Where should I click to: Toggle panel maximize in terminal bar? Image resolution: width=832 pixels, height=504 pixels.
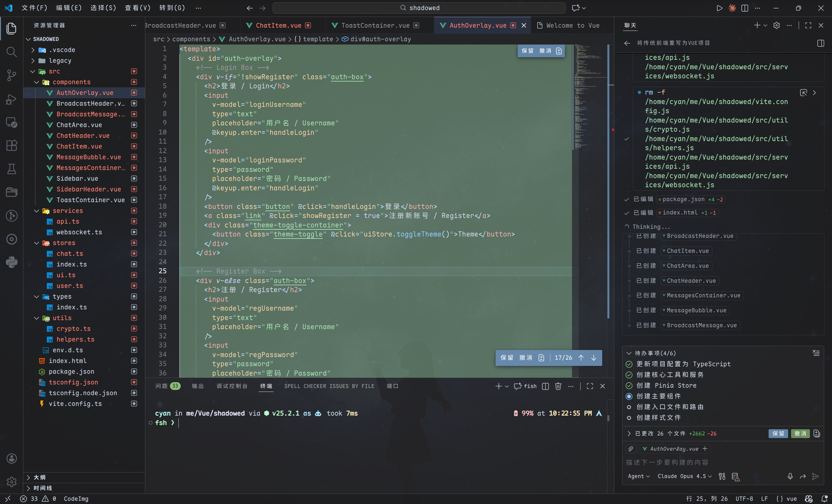pos(590,386)
